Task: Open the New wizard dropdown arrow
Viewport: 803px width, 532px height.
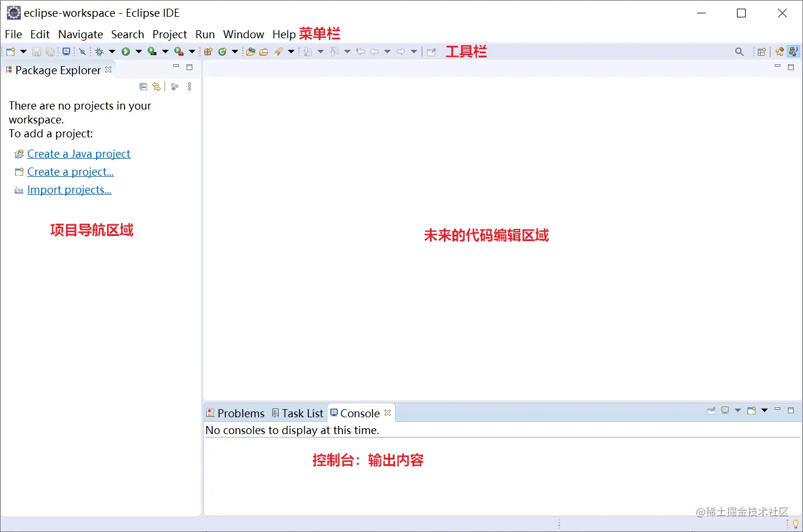Action: click(24, 52)
